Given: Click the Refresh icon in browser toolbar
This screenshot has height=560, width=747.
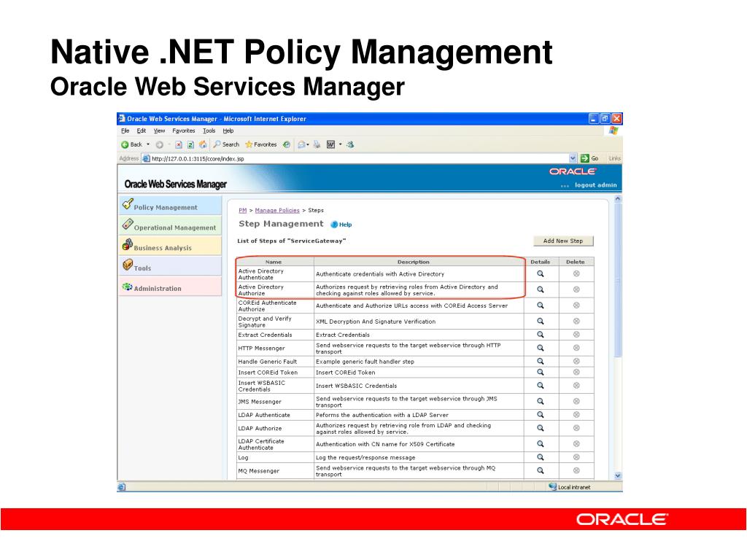Looking at the screenshot, I should click(190, 145).
